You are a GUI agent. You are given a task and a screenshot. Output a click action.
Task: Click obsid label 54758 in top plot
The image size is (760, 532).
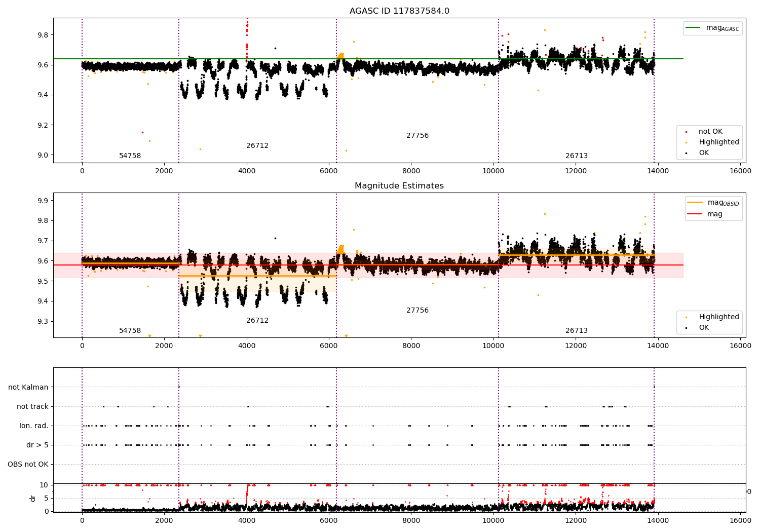pyautogui.click(x=130, y=156)
